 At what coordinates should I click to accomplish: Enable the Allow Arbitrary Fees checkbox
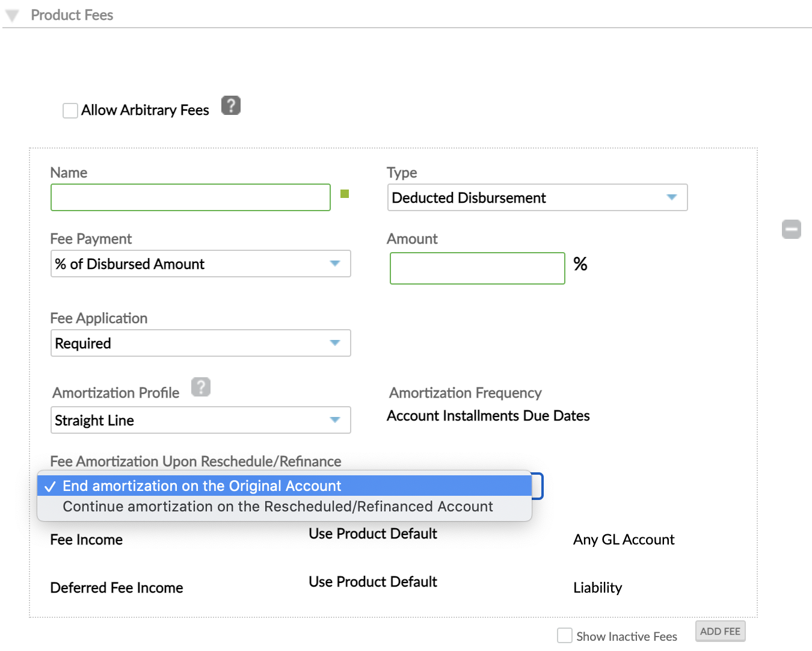(70, 110)
